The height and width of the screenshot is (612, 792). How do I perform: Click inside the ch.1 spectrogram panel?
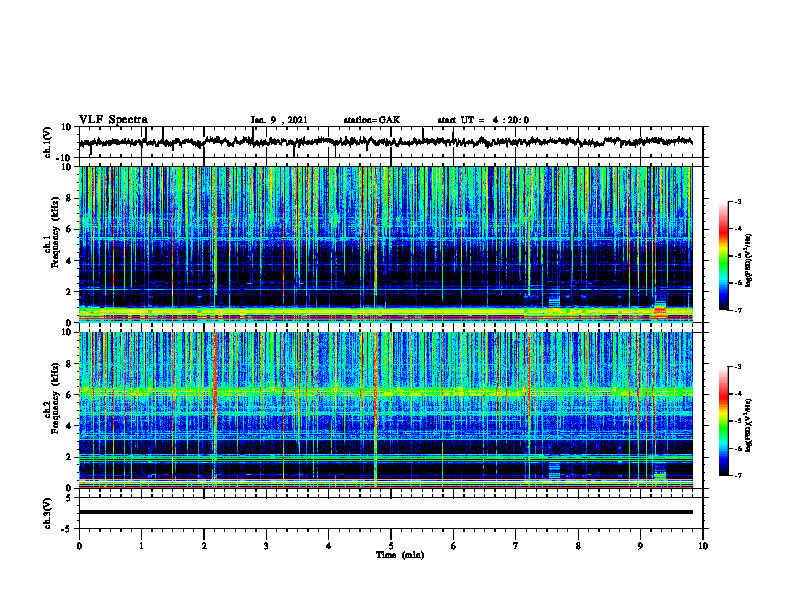point(385,244)
